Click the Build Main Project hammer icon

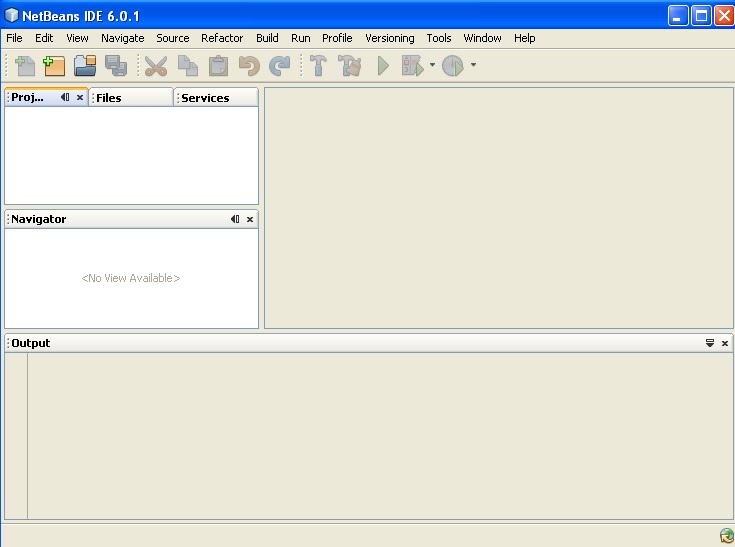click(x=318, y=65)
